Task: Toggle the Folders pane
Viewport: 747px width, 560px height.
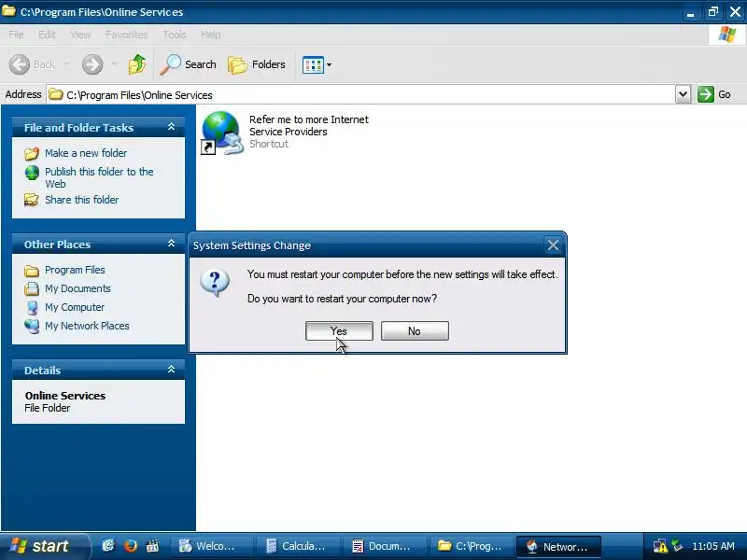Action: [257, 64]
